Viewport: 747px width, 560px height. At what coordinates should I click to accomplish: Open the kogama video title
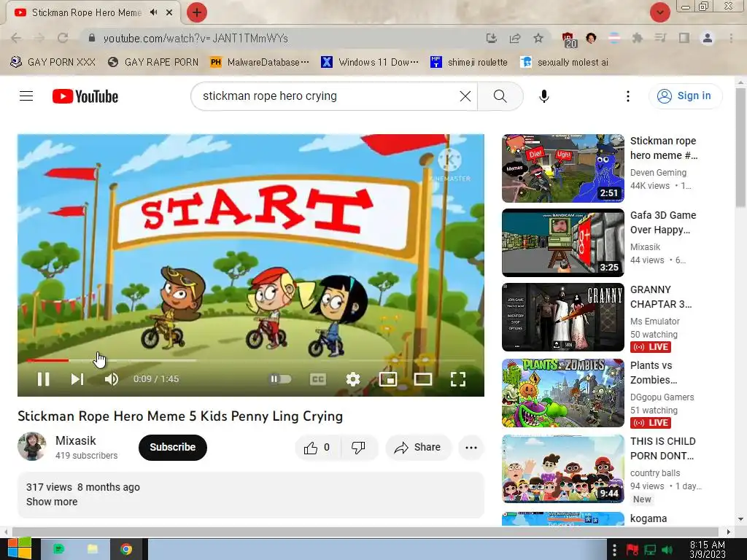pyautogui.click(x=649, y=518)
